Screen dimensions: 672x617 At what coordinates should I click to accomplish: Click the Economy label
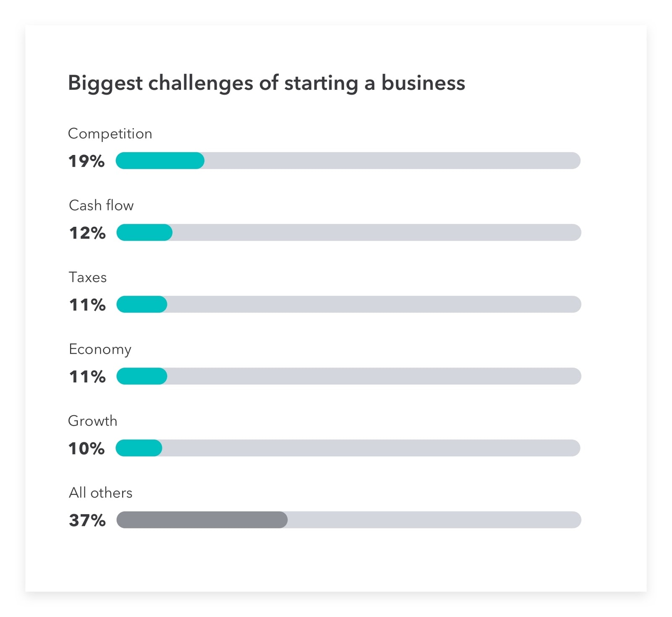click(x=100, y=349)
